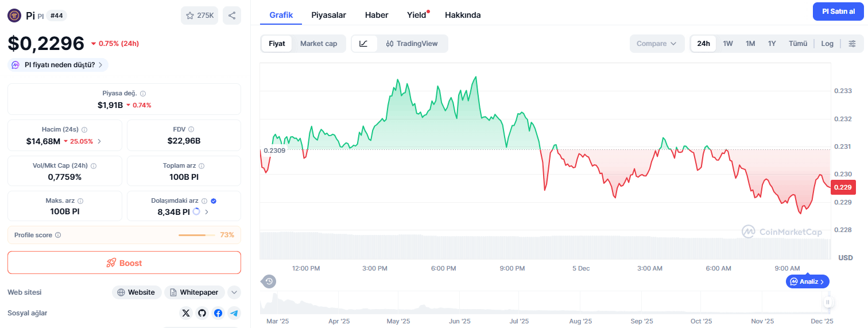868x328 pixels.
Task: Toggle chart to Market cap view
Action: tap(319, 44)
